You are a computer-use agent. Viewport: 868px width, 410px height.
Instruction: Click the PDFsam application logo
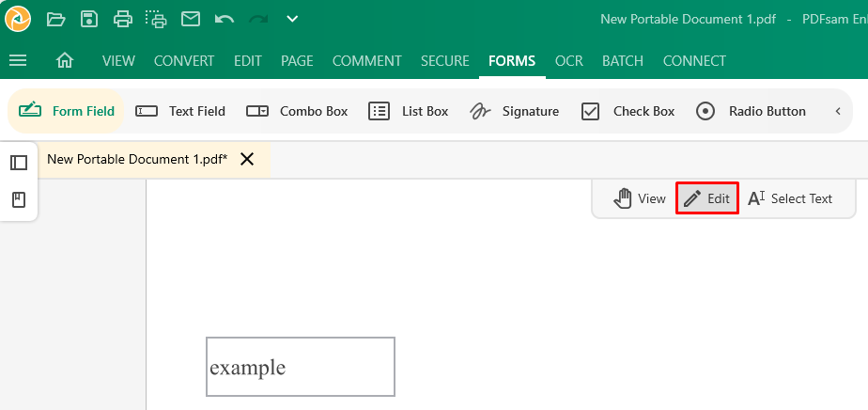[x=18, y=20]
